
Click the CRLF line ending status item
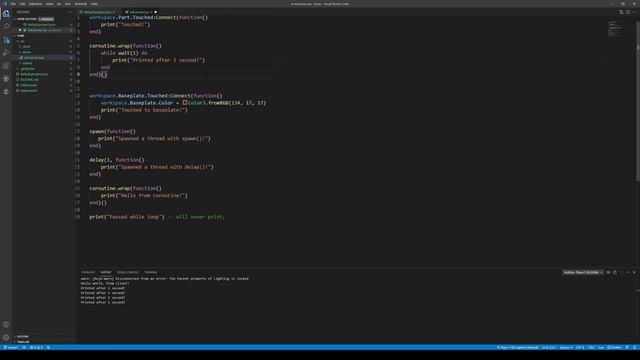click(x=591, y=347)
